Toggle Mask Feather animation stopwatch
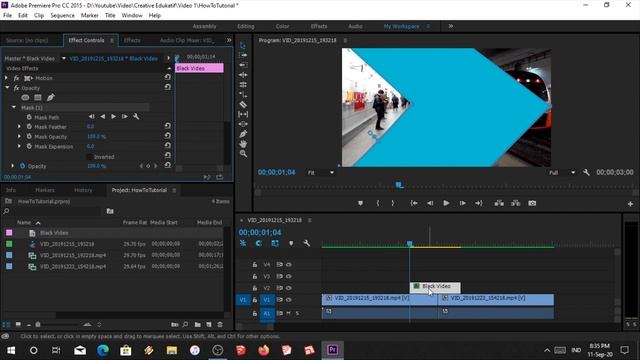Screen dimensions: 640x360 click(29, 127)
